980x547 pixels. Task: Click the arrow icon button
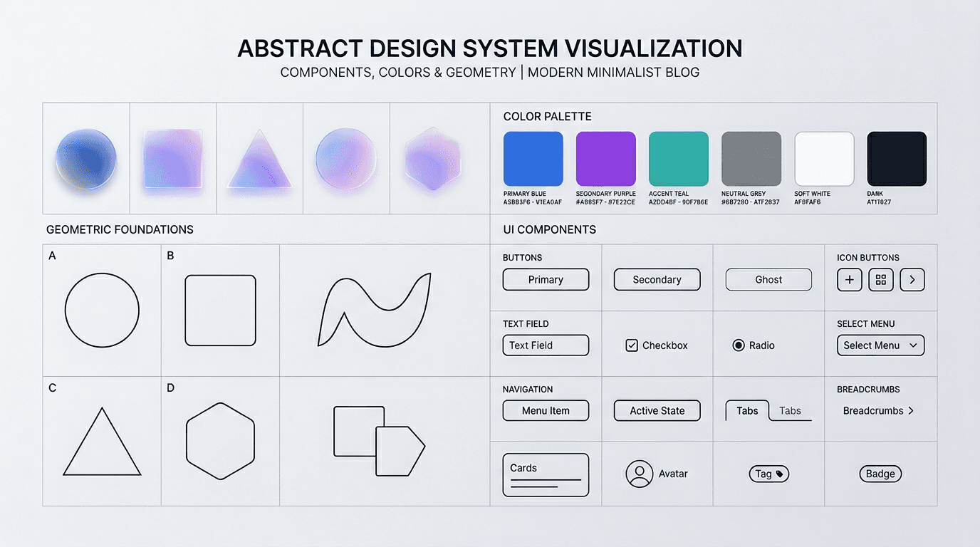(x=912, y=279)
